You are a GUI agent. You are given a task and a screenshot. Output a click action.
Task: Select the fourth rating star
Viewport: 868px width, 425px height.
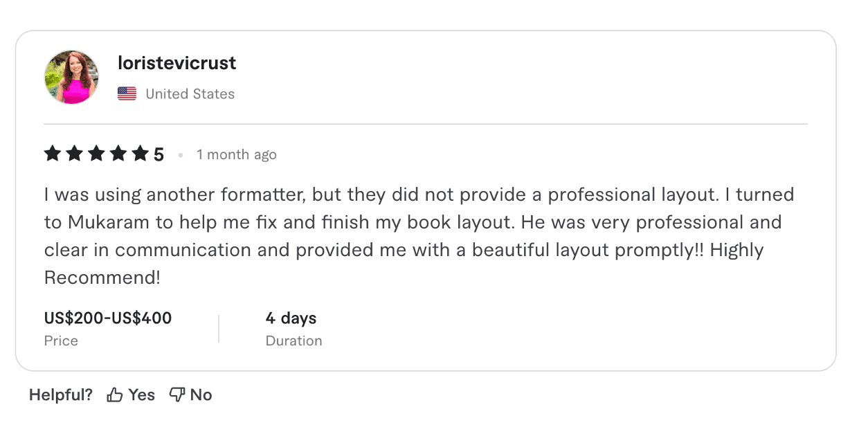click(118, 154)
